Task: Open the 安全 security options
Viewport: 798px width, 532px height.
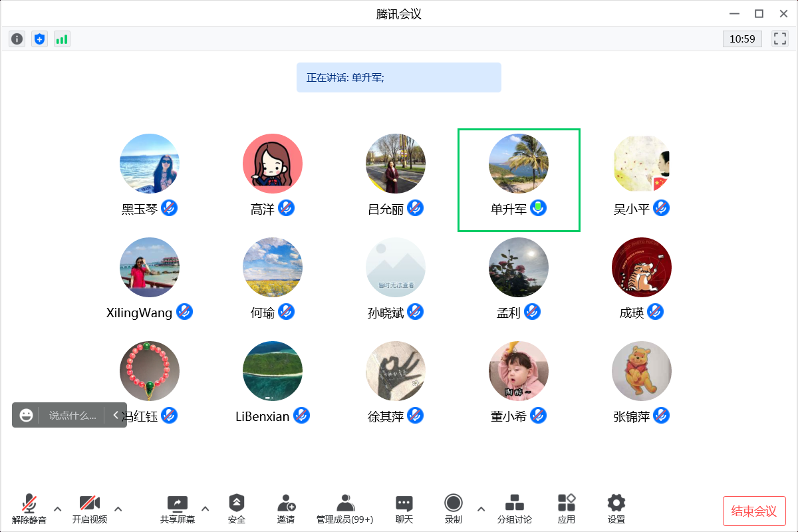Action: (x=237, y=509)
